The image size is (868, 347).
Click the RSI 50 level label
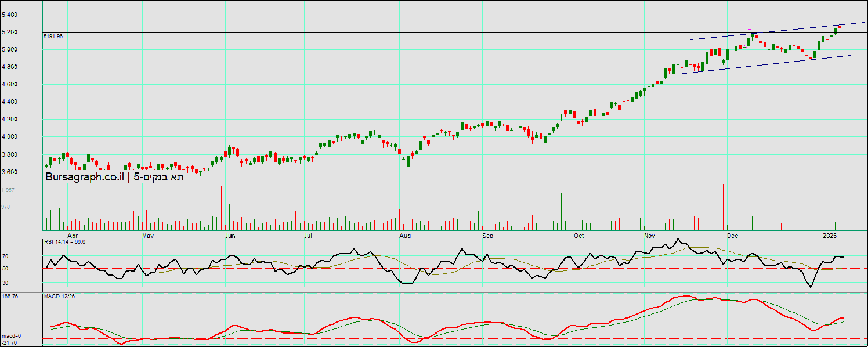click(x=5, y=269)
